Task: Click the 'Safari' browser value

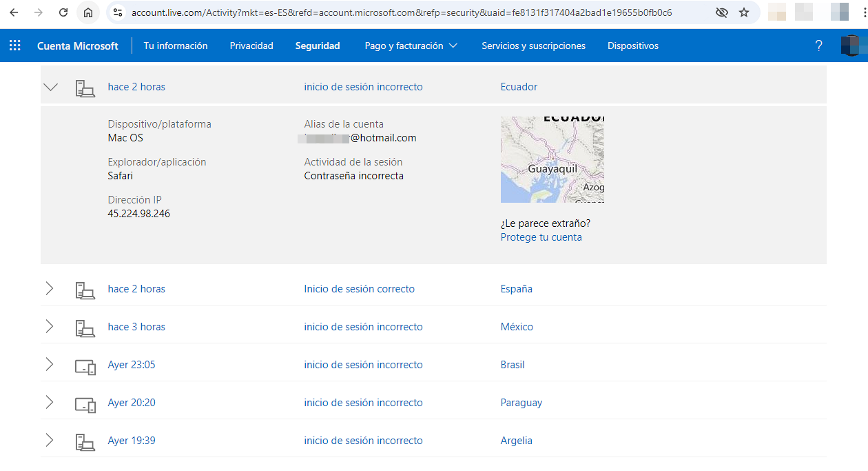Action: (x=120, y=176)
